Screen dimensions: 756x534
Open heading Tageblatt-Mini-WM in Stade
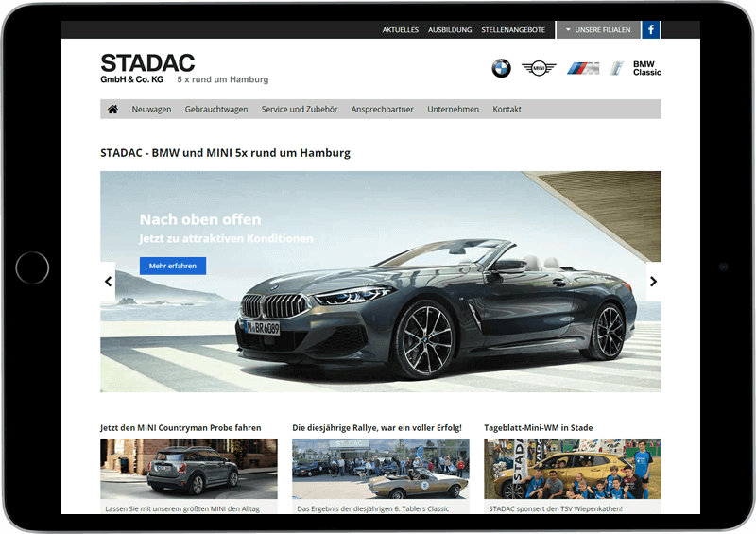pyautogui.click(x=538, y=428)
